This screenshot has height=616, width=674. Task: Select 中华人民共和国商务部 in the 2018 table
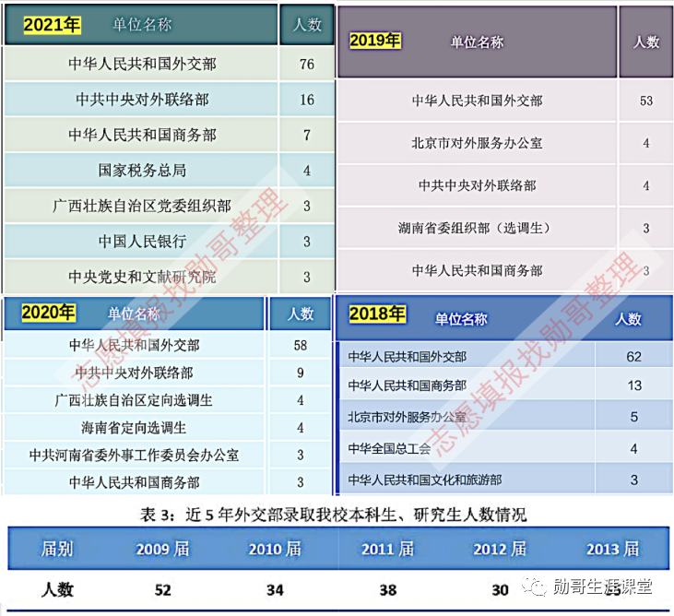(x=407, y=385)
